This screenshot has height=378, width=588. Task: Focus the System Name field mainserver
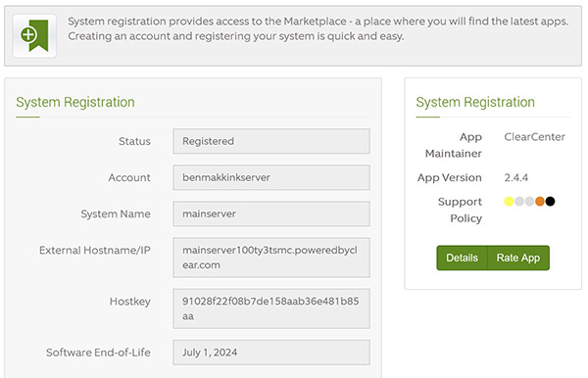point(271,213)
